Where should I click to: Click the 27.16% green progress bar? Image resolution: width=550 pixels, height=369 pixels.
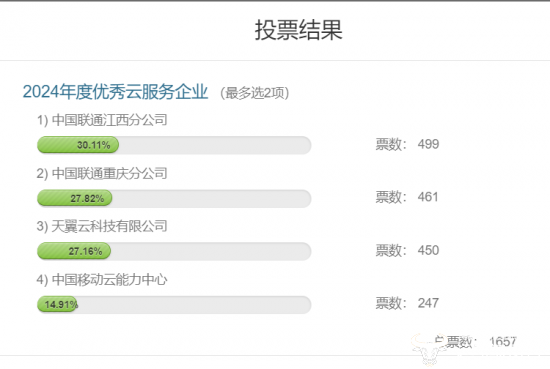(74, 251)
